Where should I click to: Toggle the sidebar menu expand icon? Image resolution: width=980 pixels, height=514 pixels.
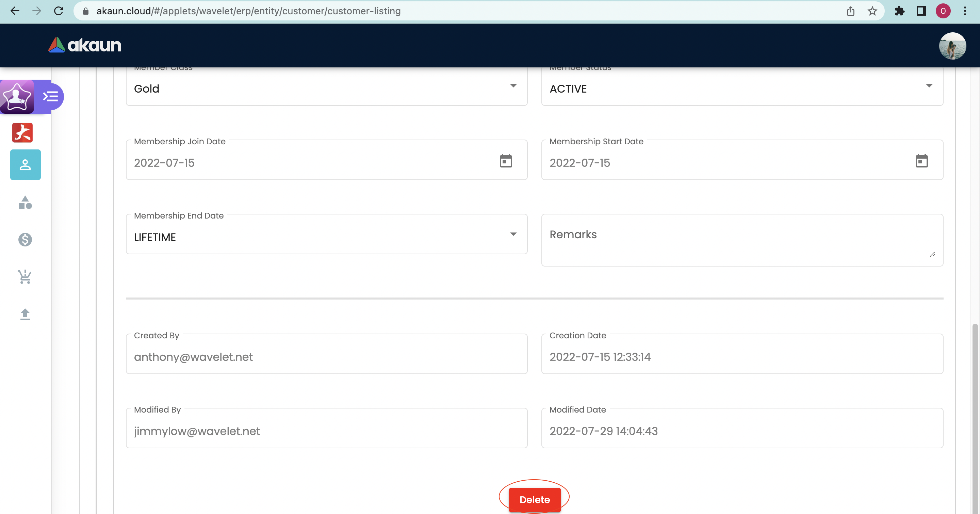tap(51, 97)
